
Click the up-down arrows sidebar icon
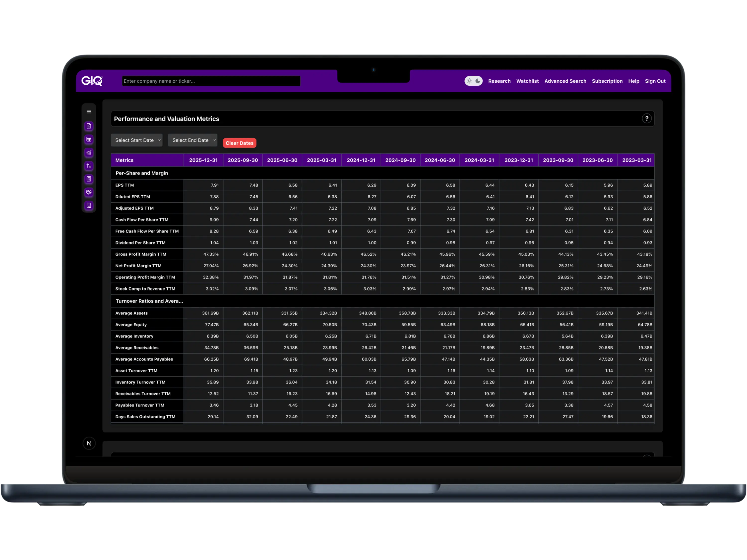click(89, 166)
